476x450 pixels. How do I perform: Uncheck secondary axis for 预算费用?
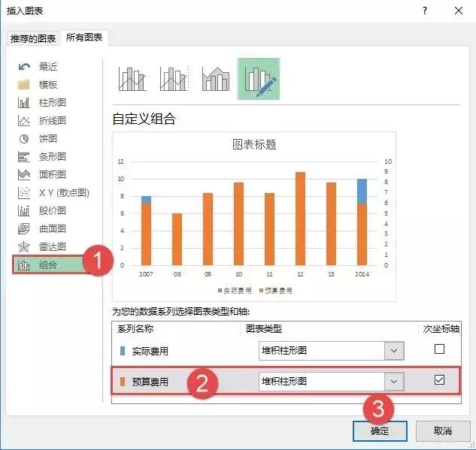tap(439, 379)
